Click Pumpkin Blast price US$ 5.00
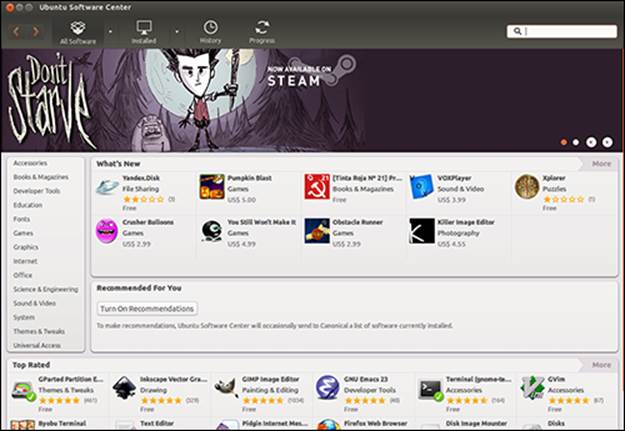This screenshot has width=625, height=431. point(242,200)
